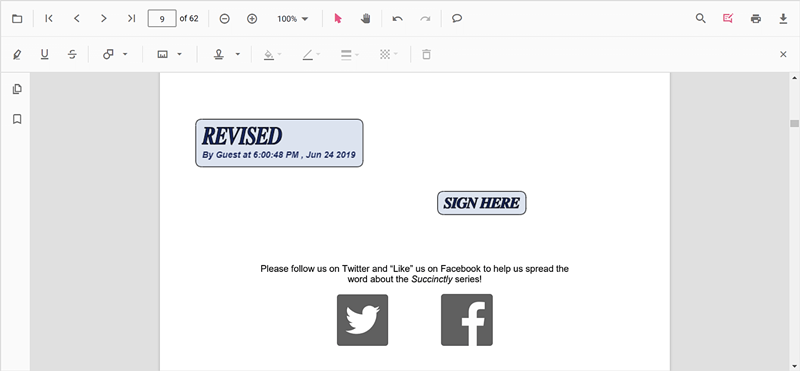The width and height of the screenshot is (800, 371).
Task: Select the underline annotation tool
Action: point(45,54)
